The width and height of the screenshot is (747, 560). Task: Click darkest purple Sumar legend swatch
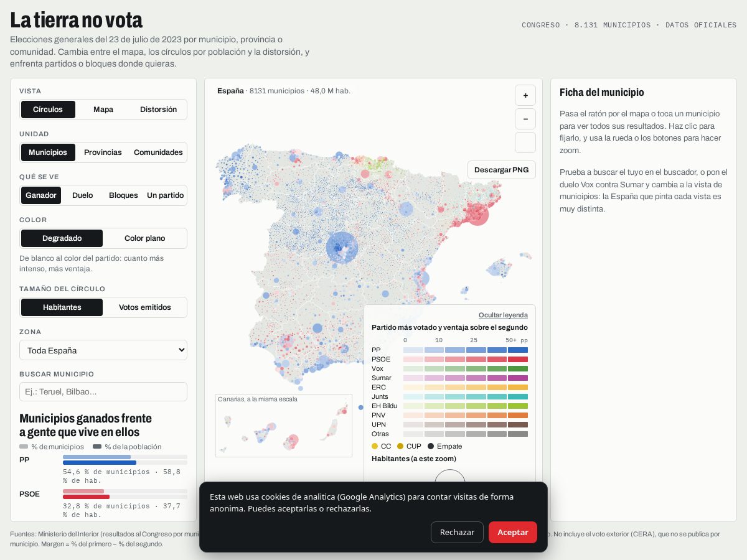tap(518, 378)
